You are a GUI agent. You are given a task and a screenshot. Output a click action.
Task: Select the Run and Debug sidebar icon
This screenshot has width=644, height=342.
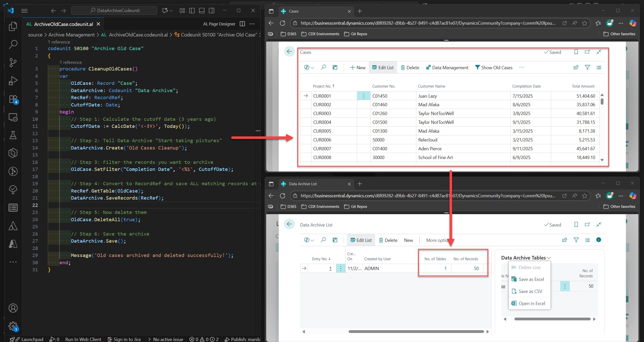point(13,81)
